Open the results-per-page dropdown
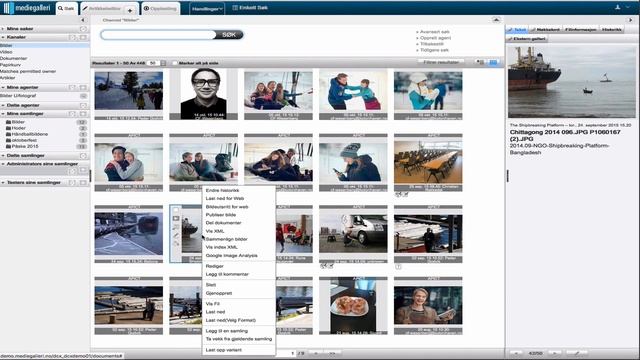The width and height of the screenshot is (640, 360). 163,63
